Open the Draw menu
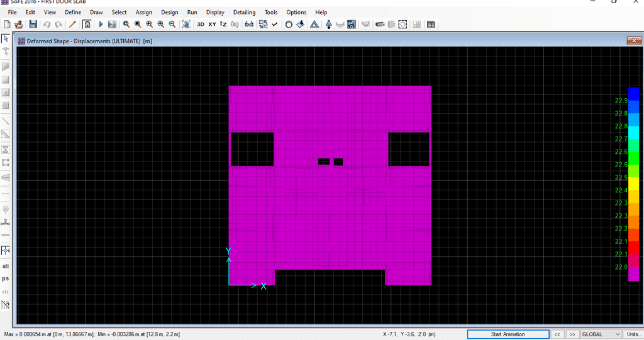Screen dimensions: 644x340 coord(96,13)
